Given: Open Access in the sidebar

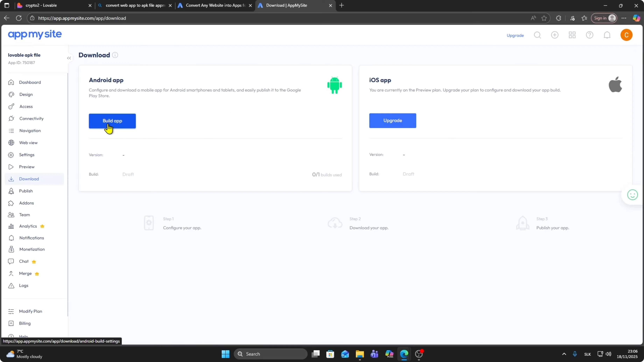Looking at the screenshot, I should coord(34,107).
